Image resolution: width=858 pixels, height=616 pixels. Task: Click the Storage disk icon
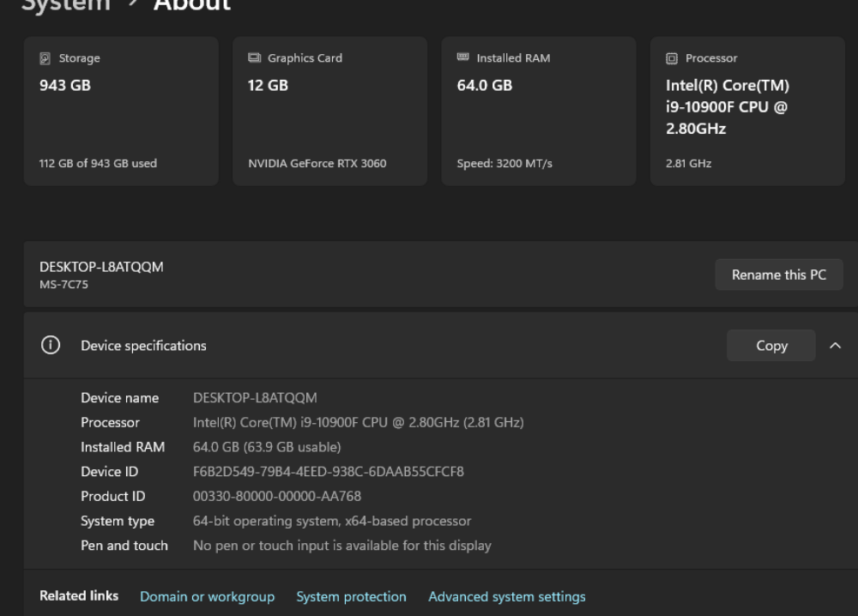point(45,58)
